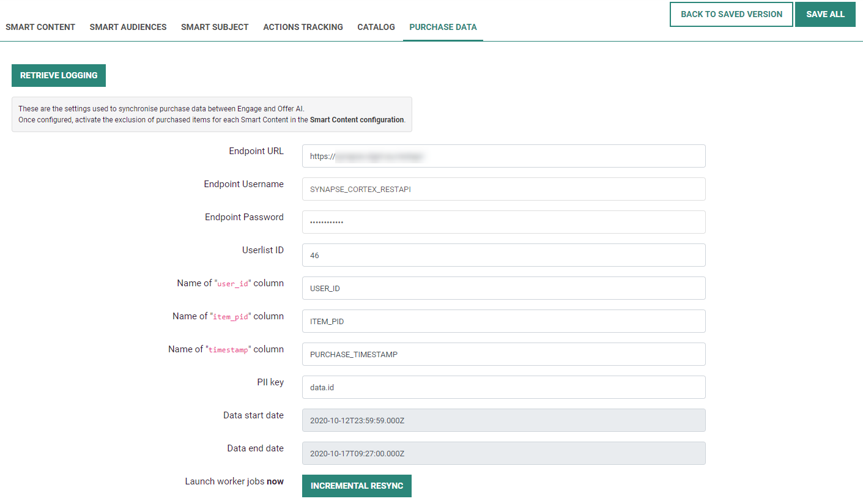
Task: Select the Catalog tab
Action: click(376, 27)
